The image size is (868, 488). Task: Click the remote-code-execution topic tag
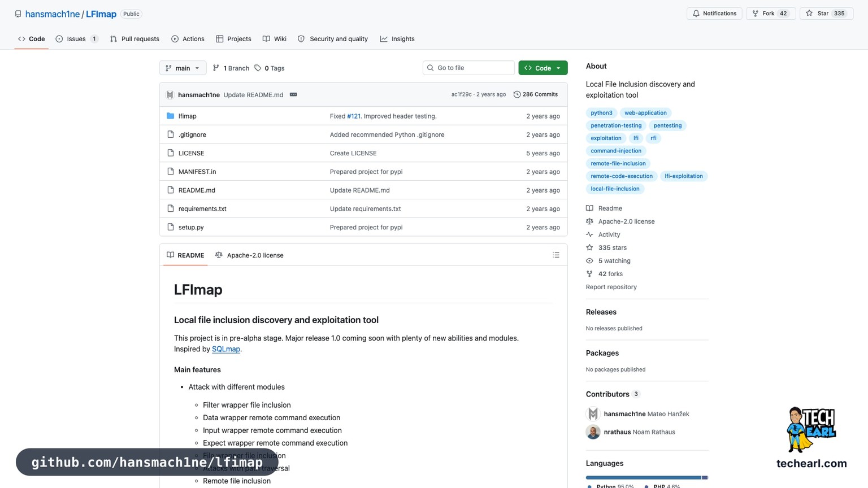tap(622, 176)
